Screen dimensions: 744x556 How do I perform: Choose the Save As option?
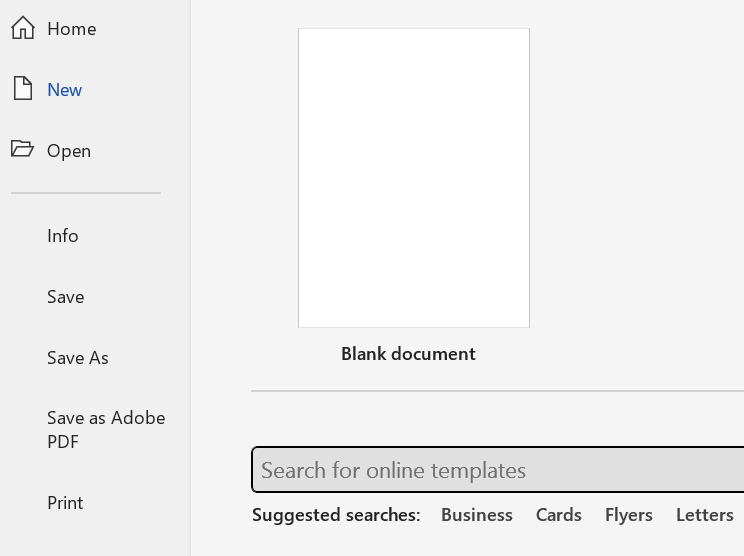coord(78,358)
